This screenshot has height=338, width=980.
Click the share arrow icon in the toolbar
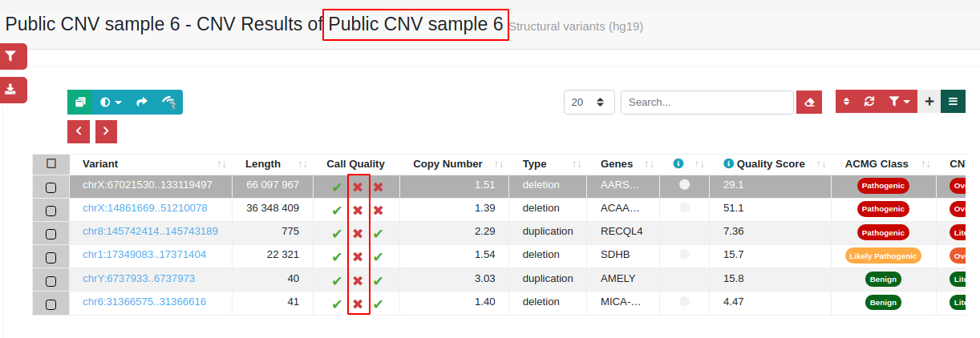142,103
